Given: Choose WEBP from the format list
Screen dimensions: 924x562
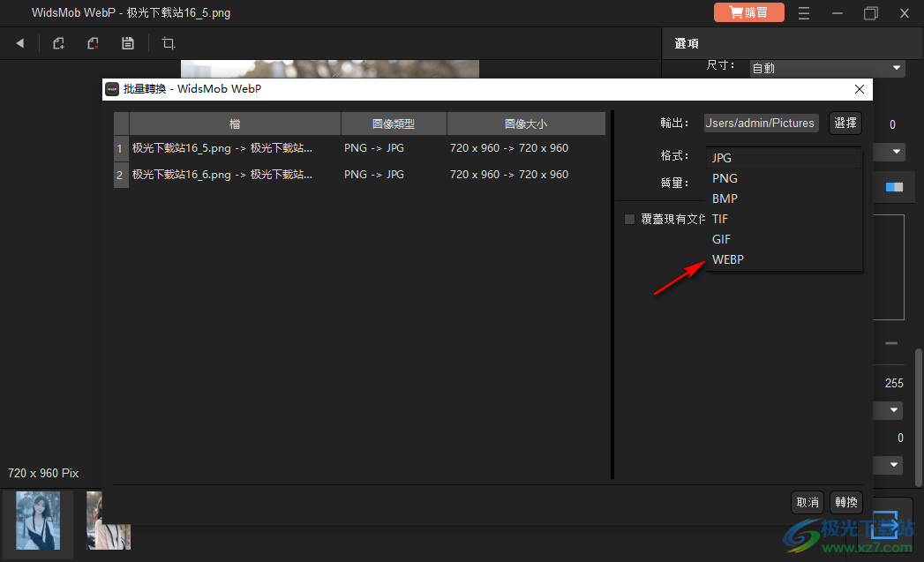Looking at the screenshot, I should coord(784,259).
